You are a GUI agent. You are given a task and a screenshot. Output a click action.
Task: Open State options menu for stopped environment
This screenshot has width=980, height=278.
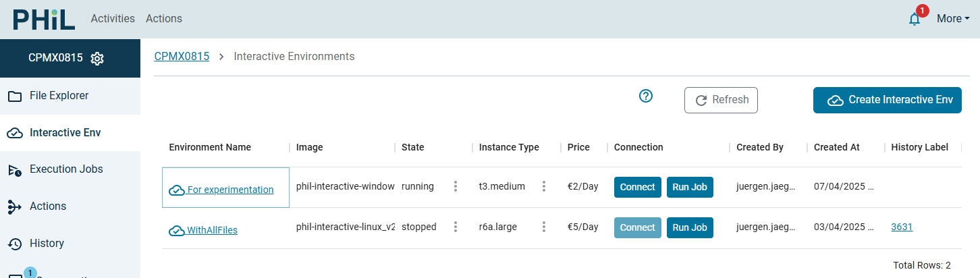tap(456, 227)
